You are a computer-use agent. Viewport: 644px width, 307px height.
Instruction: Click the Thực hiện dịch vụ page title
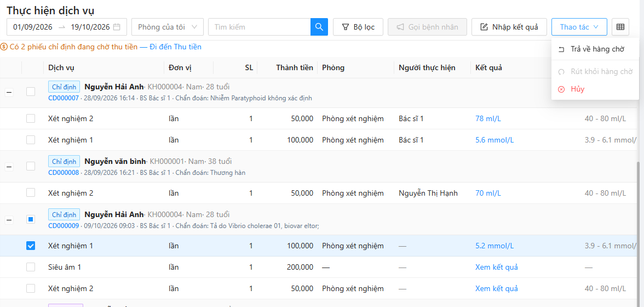(x=50, y=10)
